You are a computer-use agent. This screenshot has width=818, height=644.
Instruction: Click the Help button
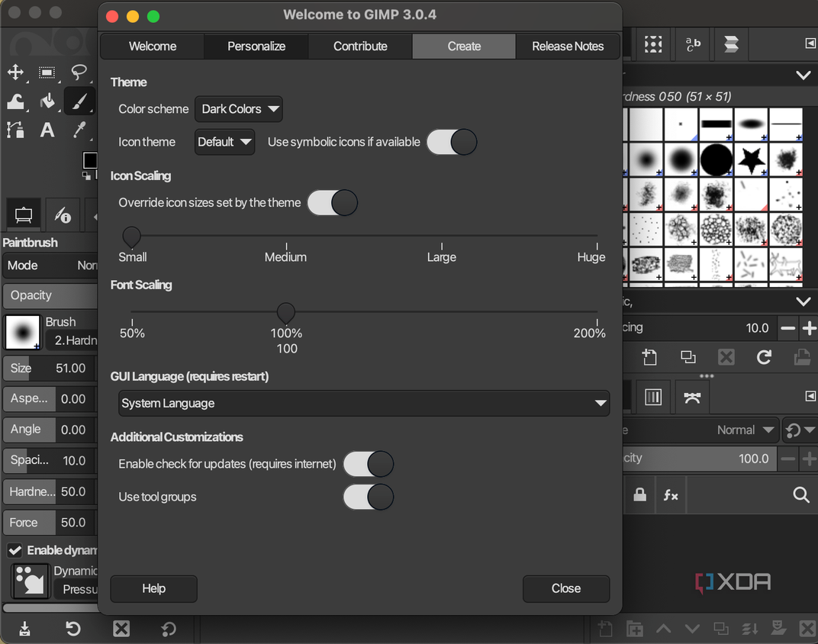pyautogui.click(x=154, y=589)
